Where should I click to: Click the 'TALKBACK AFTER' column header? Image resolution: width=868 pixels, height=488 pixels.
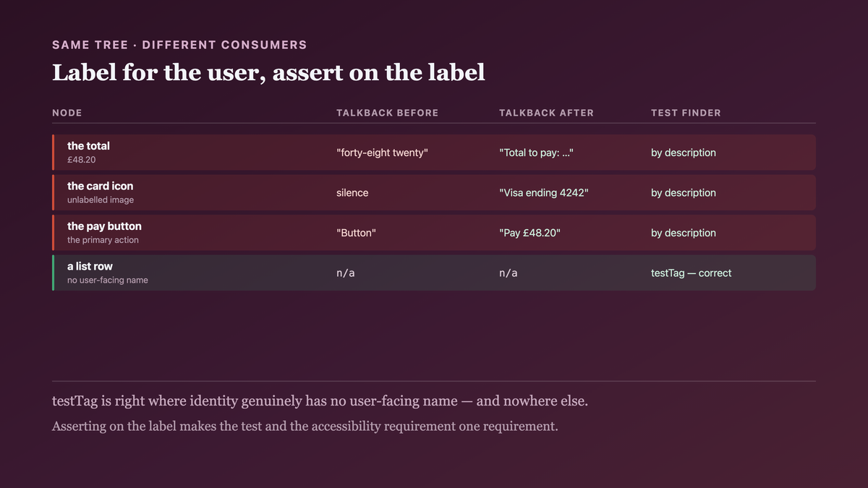pyautogui.click(x=546, y=113)
